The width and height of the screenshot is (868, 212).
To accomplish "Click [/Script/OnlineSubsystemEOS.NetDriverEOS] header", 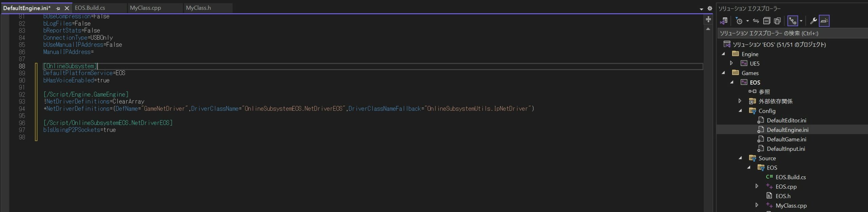I will pos(108,123).
